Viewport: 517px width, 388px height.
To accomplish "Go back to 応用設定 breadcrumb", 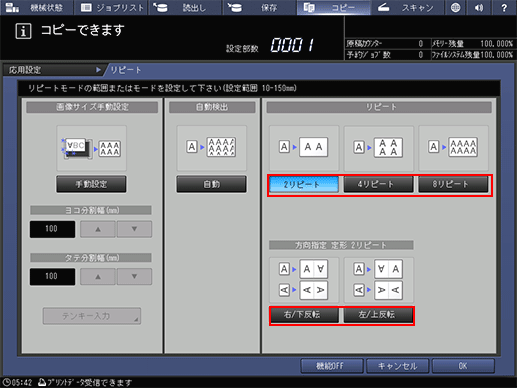I will pyautogui.click(x=53, y=70).
